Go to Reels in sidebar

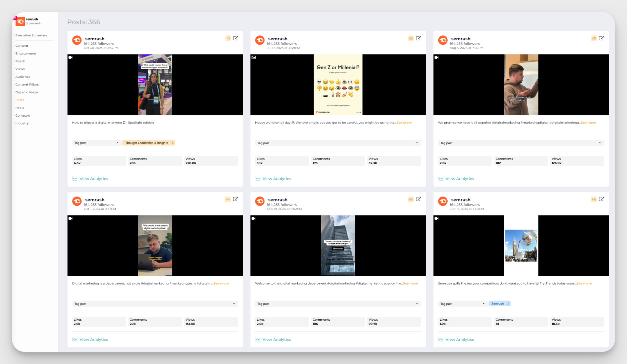click(19, 108)
